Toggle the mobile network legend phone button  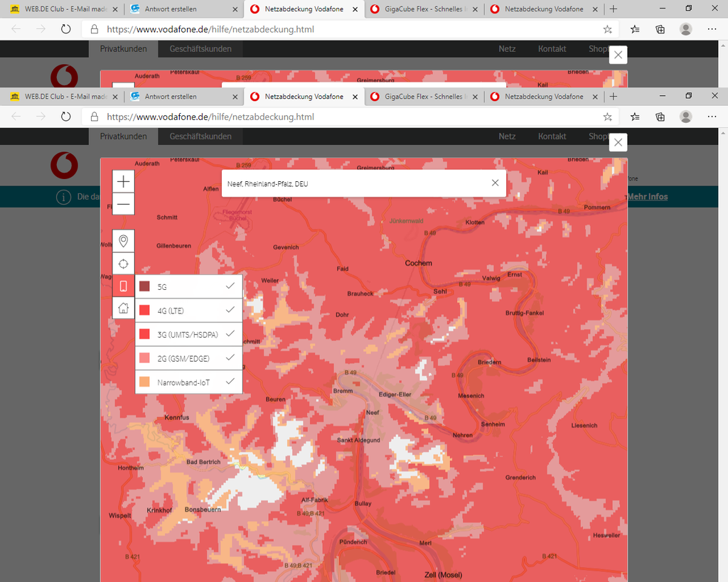(124, 286)
